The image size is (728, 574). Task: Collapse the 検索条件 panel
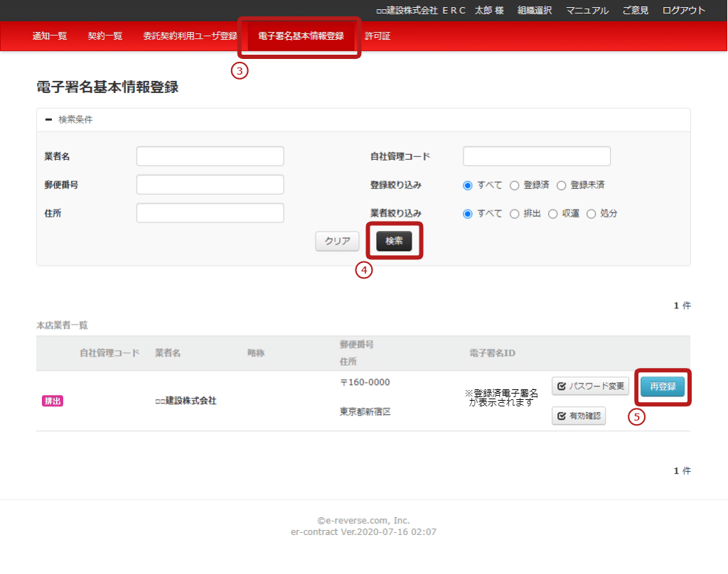[49, 120]
